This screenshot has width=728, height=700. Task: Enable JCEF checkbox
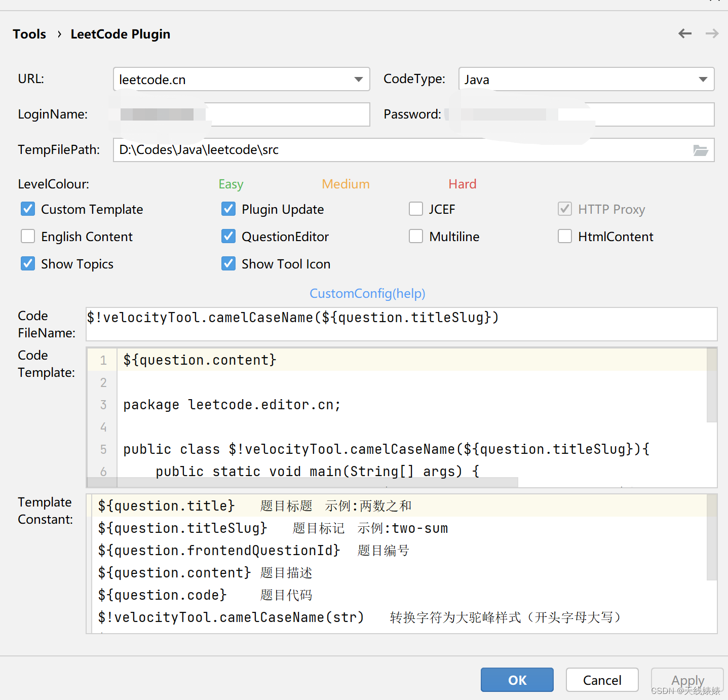[x=416, y=209]
